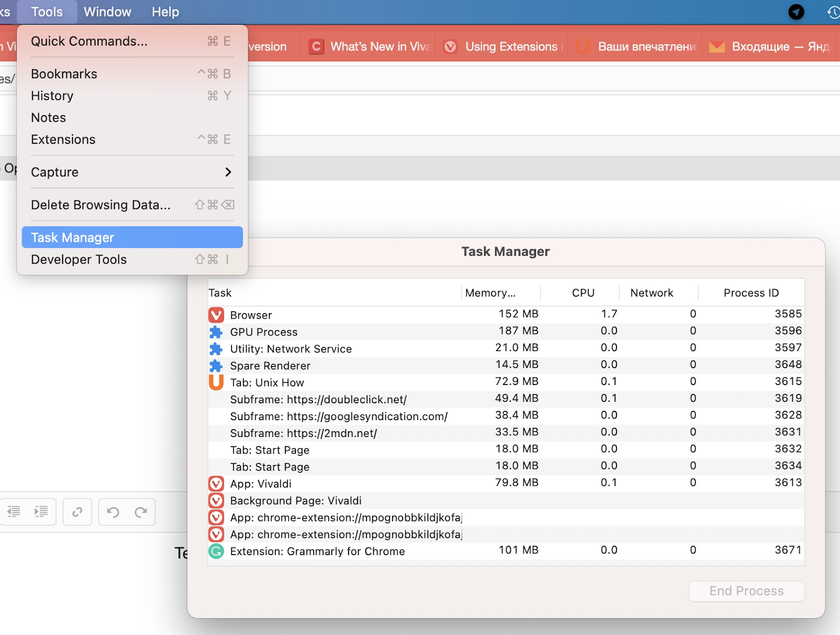Select History in the Tools menu
This screenshot has height=635, width=840.
(132, 96)
